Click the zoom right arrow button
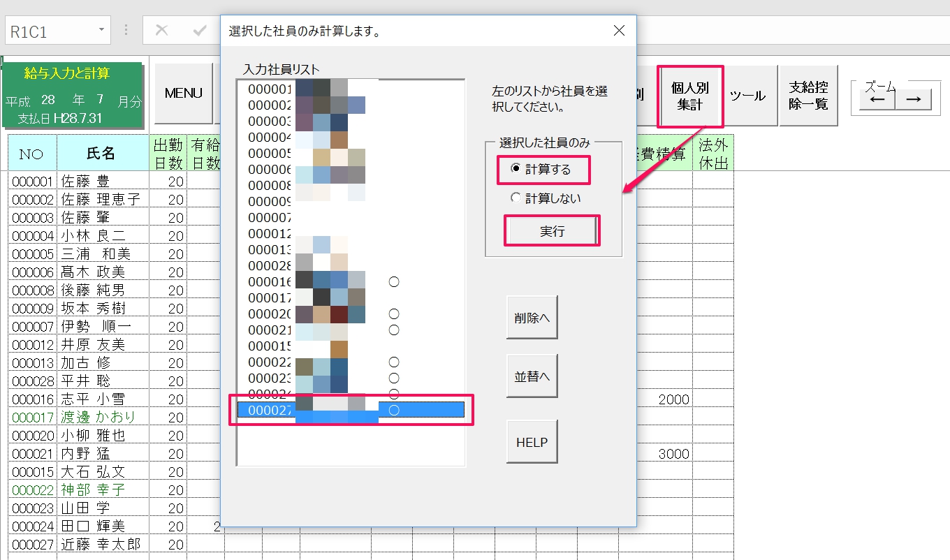The width and height of the screenshot is (950, 560). 913,99
